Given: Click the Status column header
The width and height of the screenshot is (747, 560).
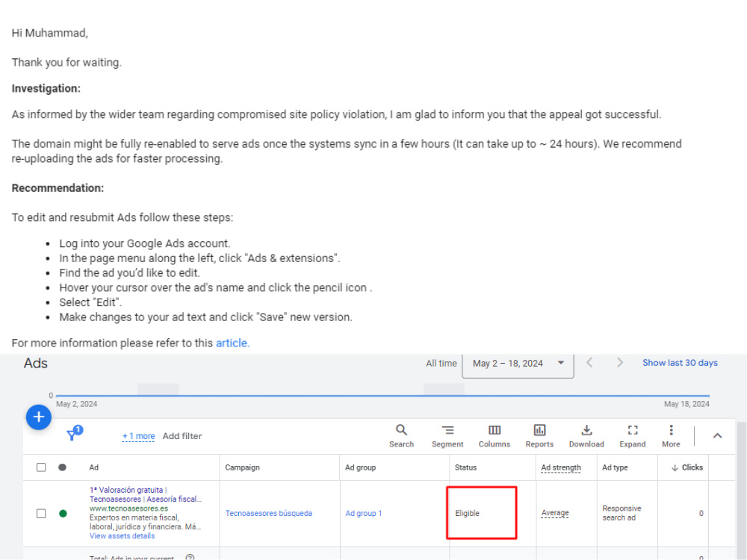Looking at the screenshot, I should [465, 467].
